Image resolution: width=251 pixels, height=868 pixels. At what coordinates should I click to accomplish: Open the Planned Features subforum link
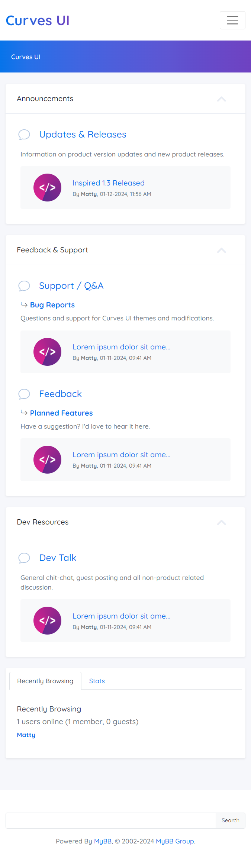click(x=61, y=413)
